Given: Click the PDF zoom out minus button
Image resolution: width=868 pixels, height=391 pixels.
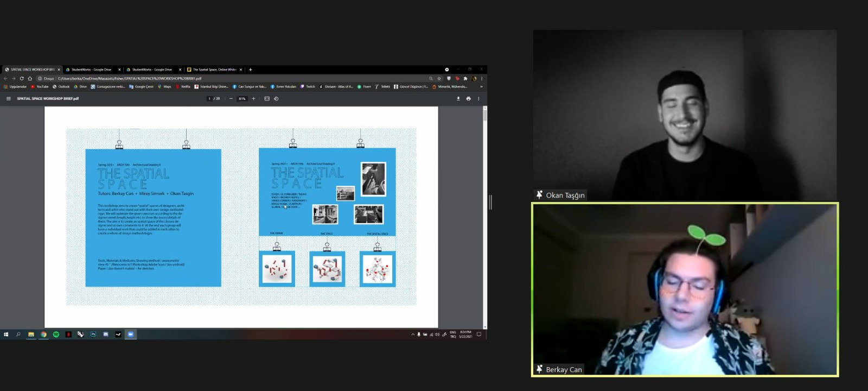Looking at the screenshot, I should (231, 99).
